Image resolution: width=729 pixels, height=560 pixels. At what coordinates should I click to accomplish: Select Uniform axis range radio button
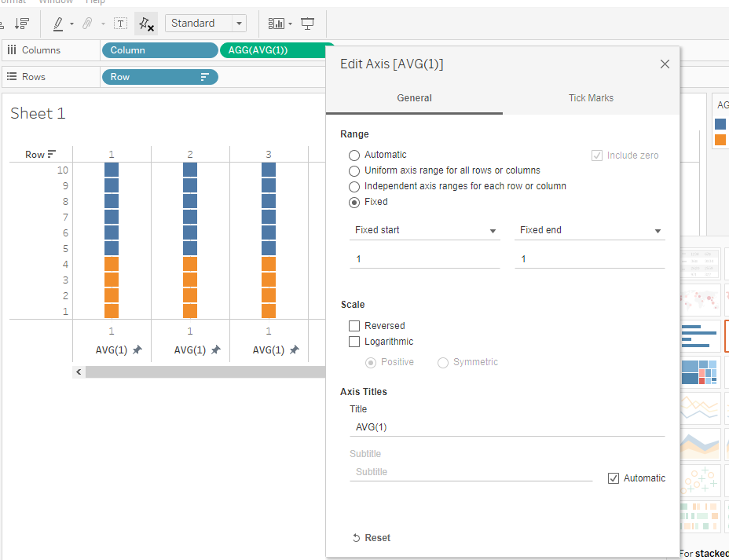point(354,171)
